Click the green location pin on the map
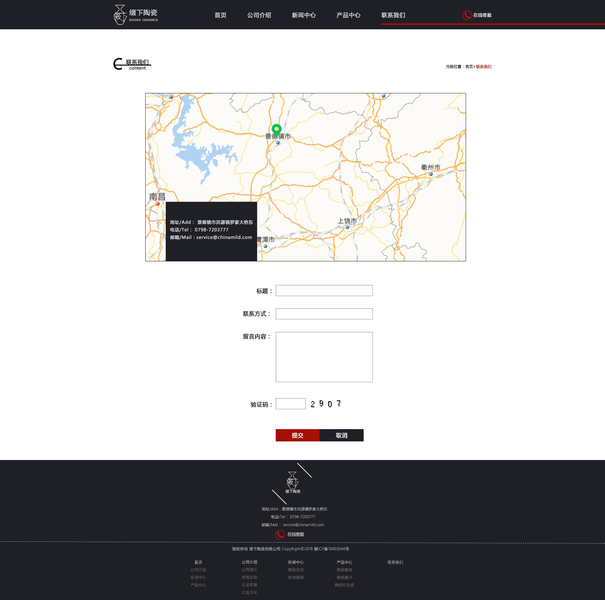The image size is (605, 600). pos(276,130)
